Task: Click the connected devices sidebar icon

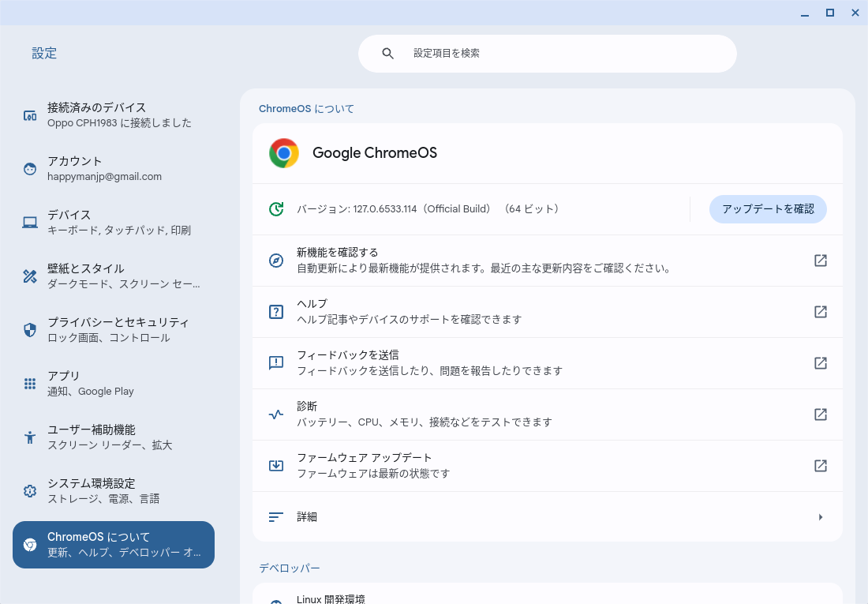Action: click(x=30, y=115)
